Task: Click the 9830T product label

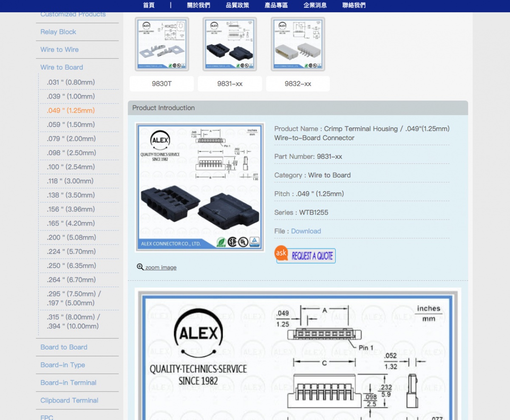Action: coord(162,84)
